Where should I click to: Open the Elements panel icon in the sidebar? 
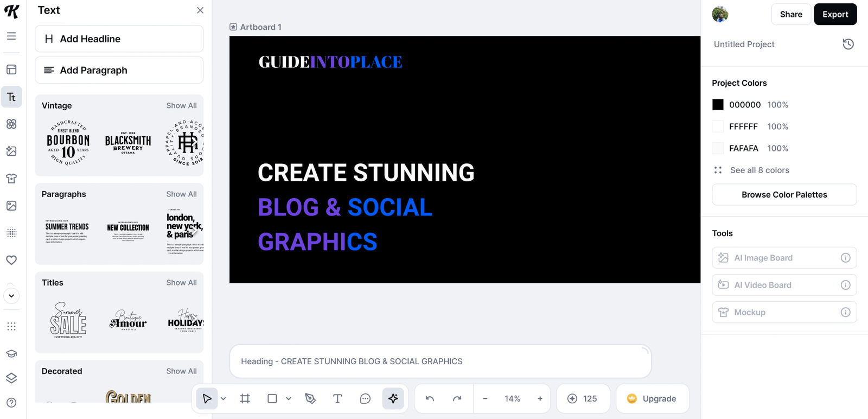click(11, 124)
